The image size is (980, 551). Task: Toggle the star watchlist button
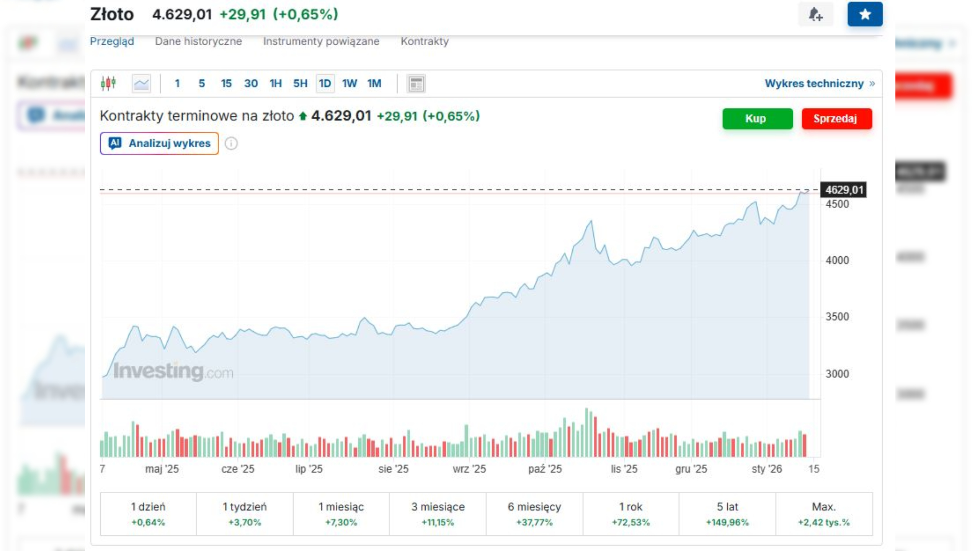tap(865, 15)
